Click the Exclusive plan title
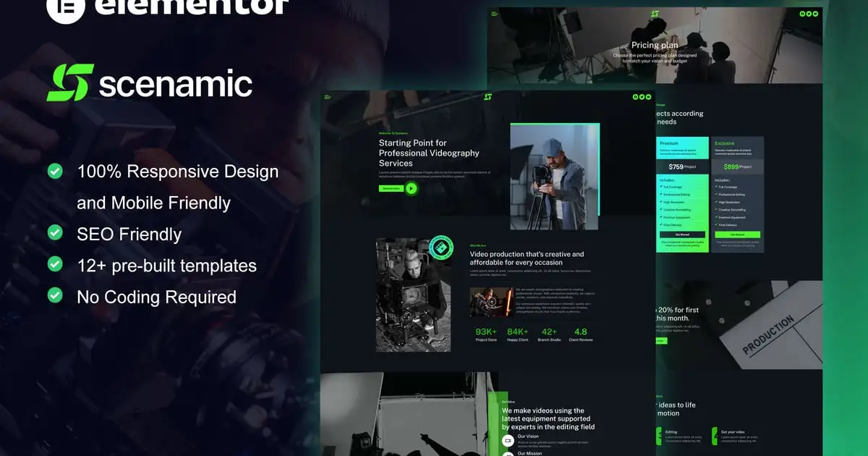Screen dimensions: 868x456 (x=725, y=143)
